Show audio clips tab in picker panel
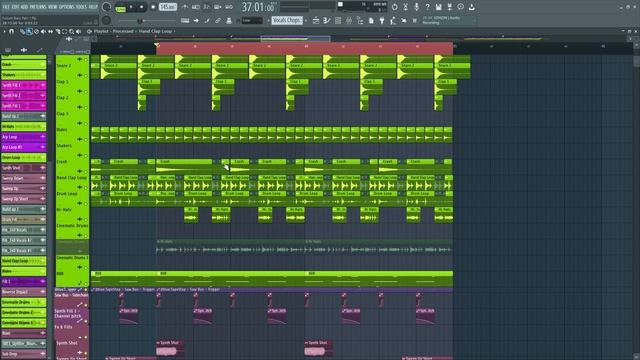640x360 pixels. pos(24,50)
